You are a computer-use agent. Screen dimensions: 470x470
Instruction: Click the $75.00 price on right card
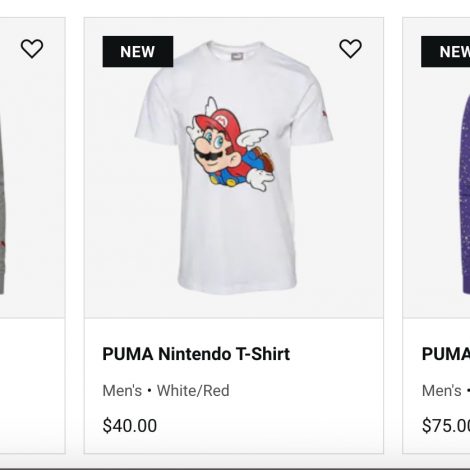[x=446, y=426]
